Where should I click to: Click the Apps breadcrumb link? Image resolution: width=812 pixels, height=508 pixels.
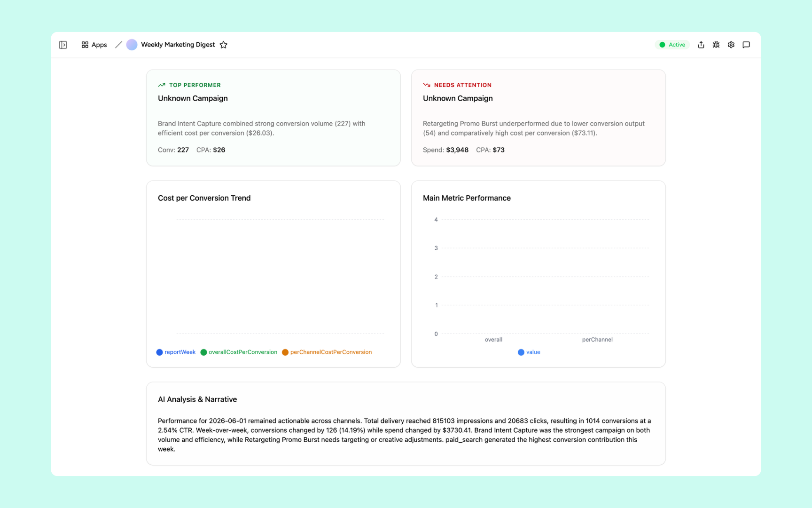coord(99,45)
